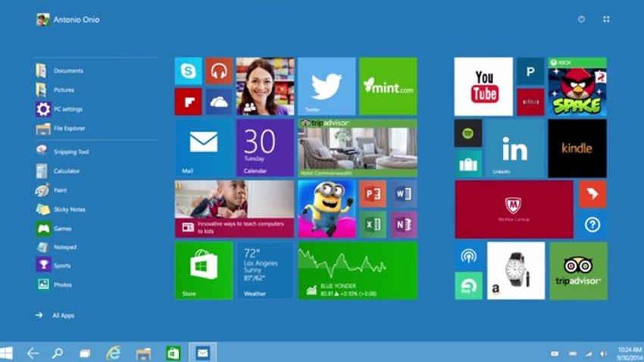Open the Mail tile
The width and height of the screenshot is (644, 362).
(204, 148)
